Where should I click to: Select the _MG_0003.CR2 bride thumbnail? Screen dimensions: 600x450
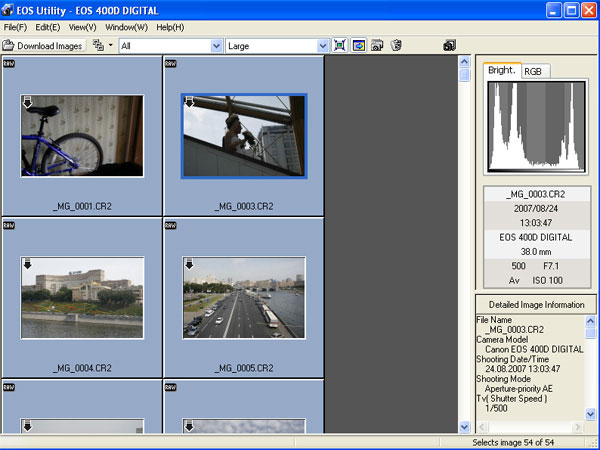tap(244, 136)
